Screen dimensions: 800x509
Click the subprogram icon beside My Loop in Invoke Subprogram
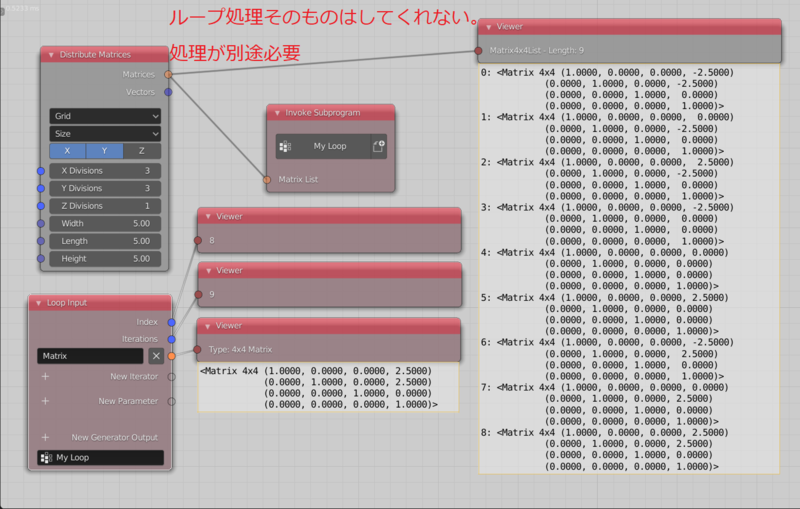coord(285,147)
